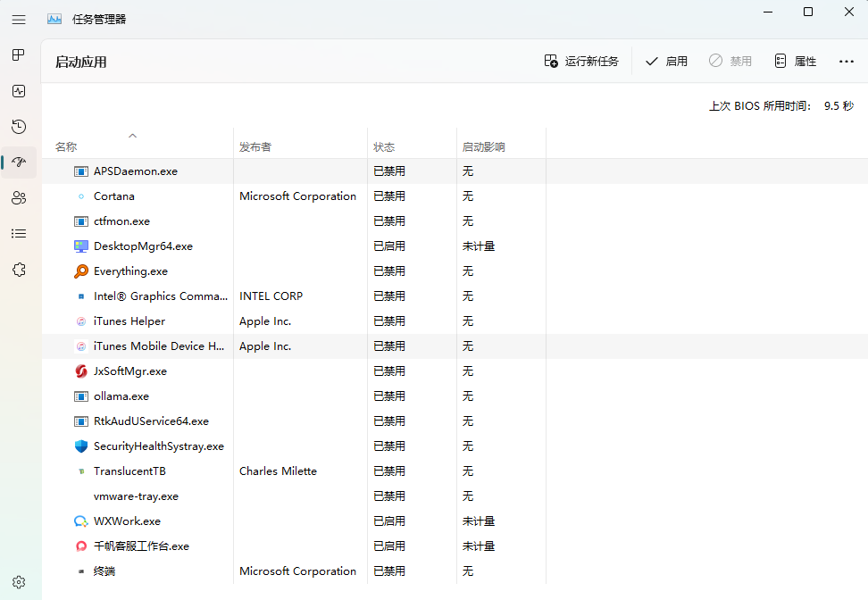
Task: Open the Performance page in sidebar
Action: pyautogui.click(x=19, y=91)
